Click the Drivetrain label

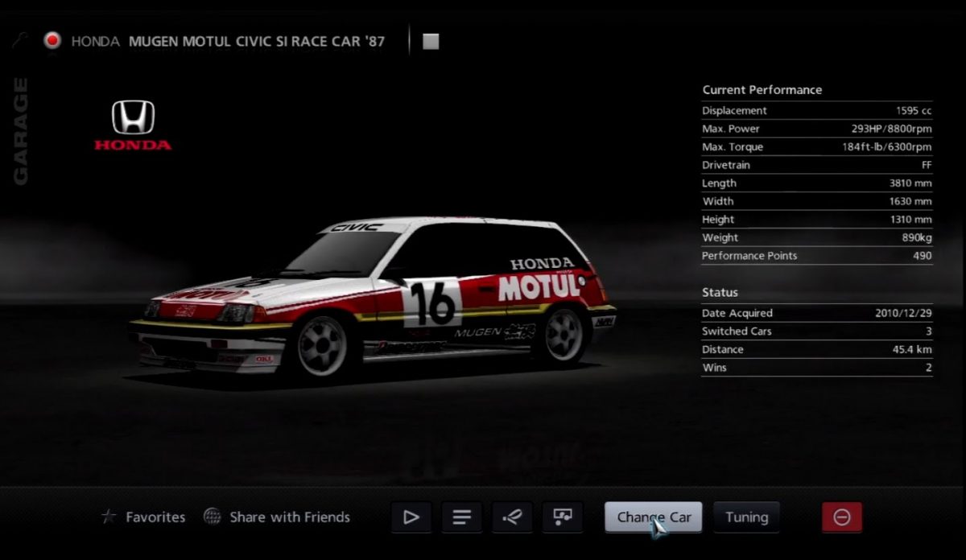(725, 165)
